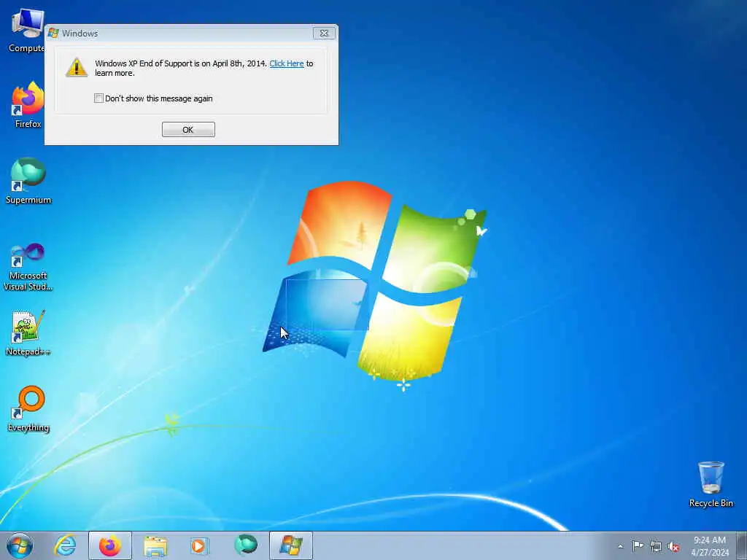Select the Microsoft Visual Studio desktop shortcut
Image resolution: width=747 pixels, height=560 pixels.
pos(28,267)
